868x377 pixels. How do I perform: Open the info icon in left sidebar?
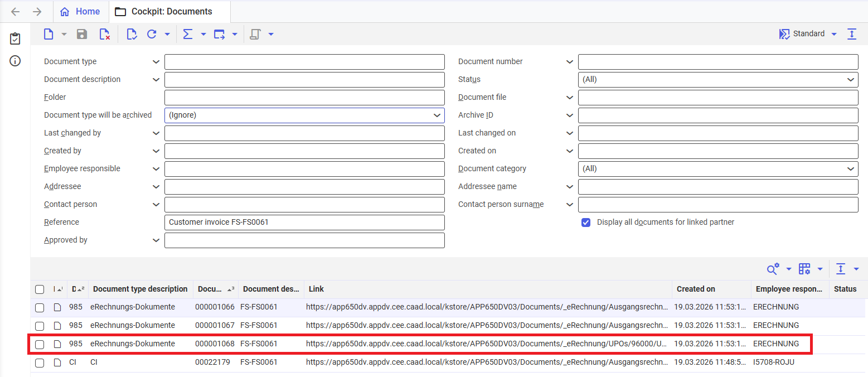[15, 61]
